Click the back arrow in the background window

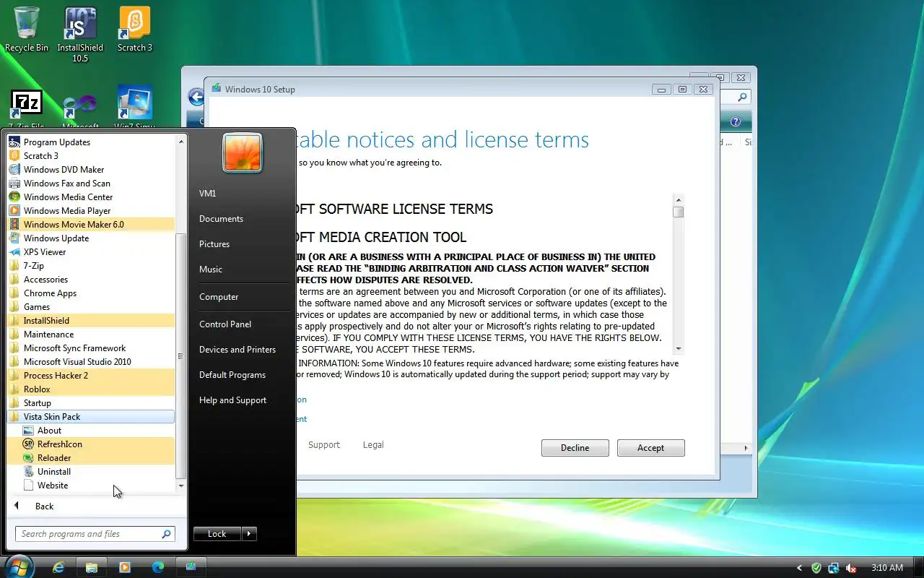pos(196,97)
